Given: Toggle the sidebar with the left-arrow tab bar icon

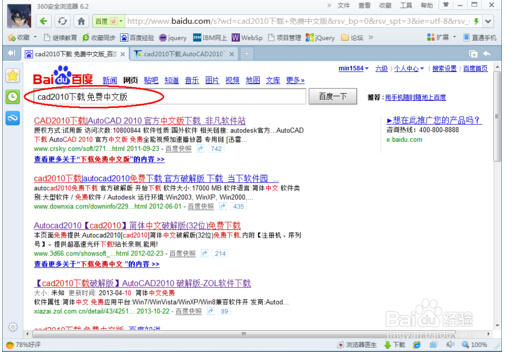Looking at the screenshot, I should [12, 53].
